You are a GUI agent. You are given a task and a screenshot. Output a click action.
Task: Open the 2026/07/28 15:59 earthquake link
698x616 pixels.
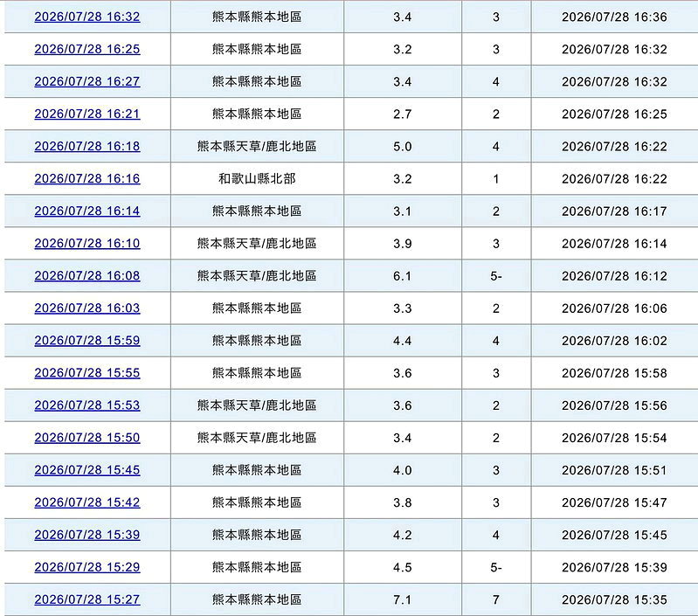87,341
